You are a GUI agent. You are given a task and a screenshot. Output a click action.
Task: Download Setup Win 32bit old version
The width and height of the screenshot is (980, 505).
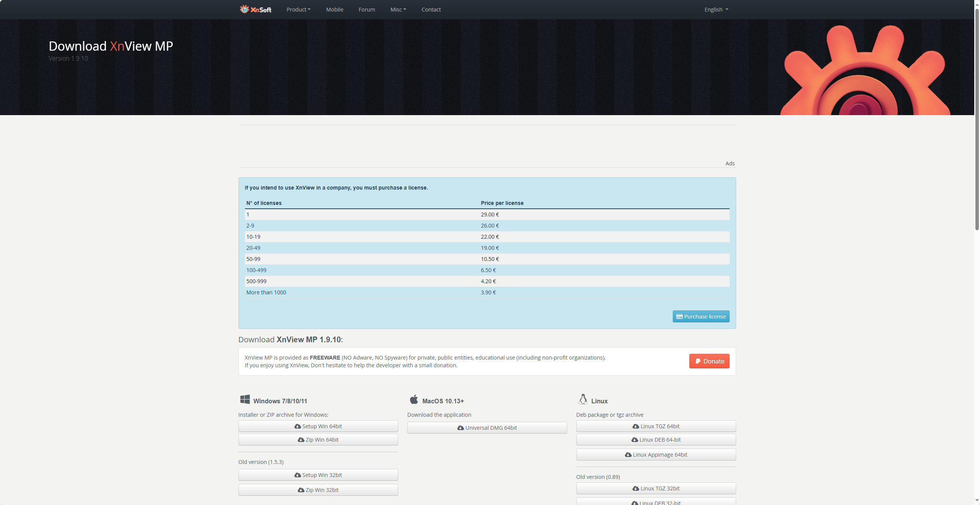click(318, 475)
